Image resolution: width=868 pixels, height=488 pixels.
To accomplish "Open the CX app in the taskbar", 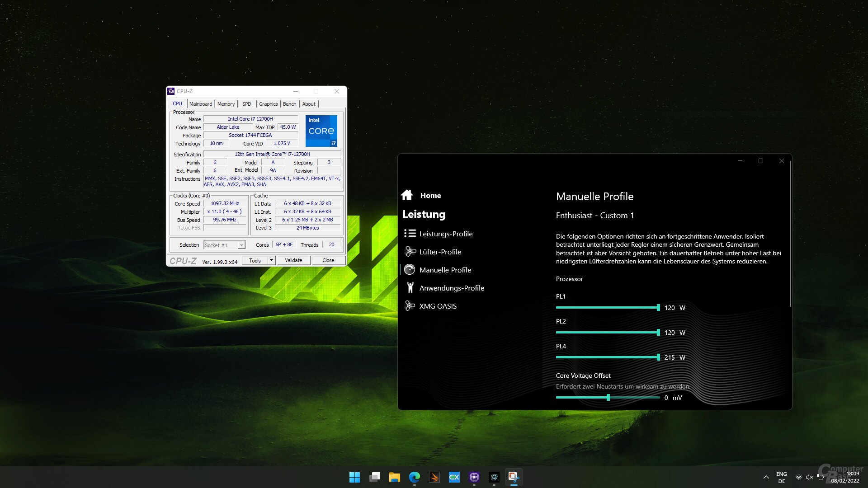I will click(x=454, y=477).
